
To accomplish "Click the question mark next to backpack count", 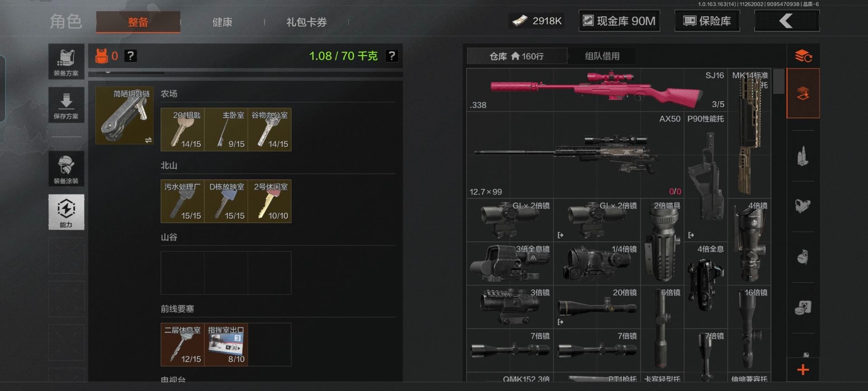I will [130, 56].
